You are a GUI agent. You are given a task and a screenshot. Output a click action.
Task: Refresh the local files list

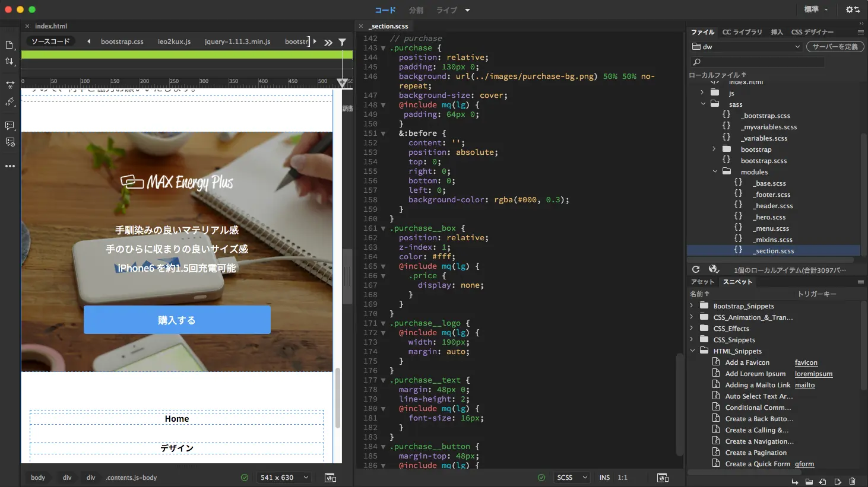(x=696, y=270)
